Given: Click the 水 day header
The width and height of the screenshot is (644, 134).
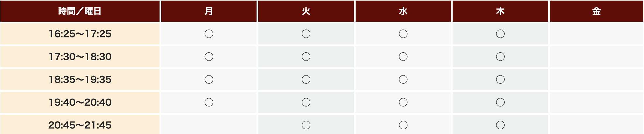Looking at the screenshot, I should coord(403,11).
